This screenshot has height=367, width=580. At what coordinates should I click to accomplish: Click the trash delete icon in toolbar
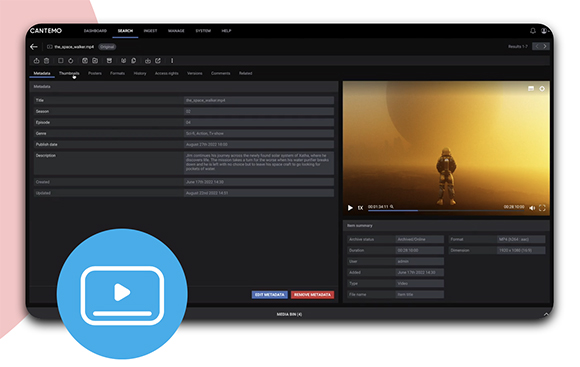point(47,61)
